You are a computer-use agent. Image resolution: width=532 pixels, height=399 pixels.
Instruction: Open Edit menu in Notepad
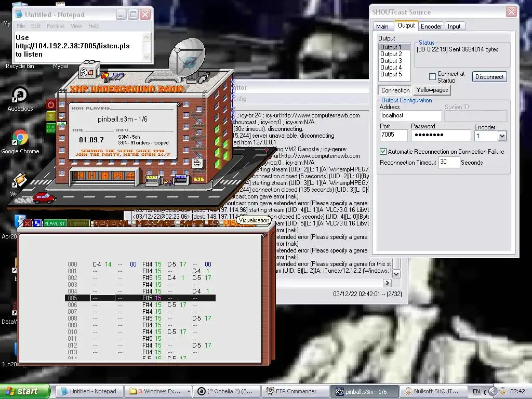(36, 26)
